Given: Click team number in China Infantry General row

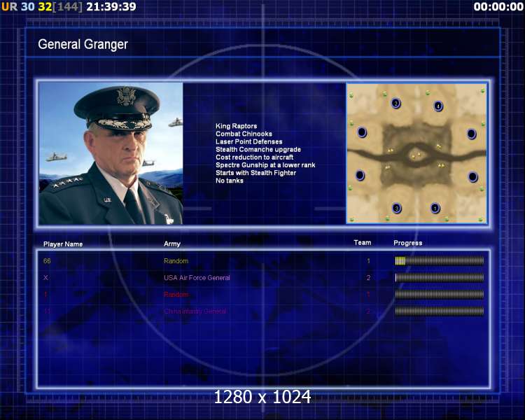Looking at the screenshot, I should 368,311.
